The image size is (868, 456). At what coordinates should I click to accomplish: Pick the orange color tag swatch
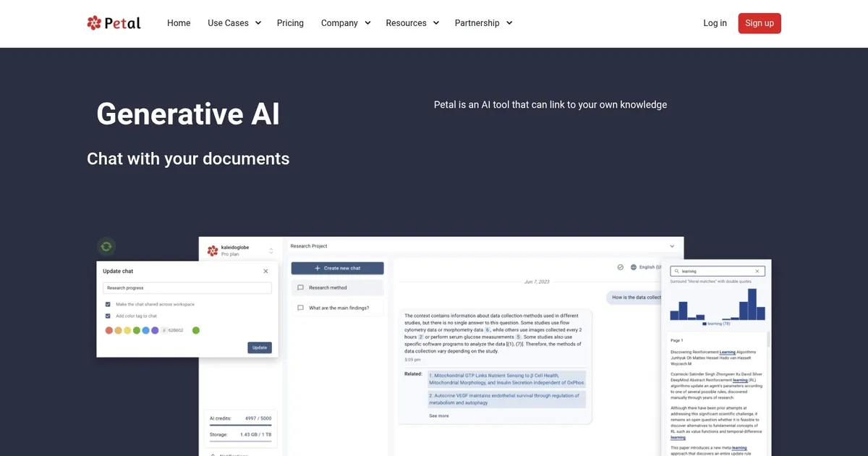click(118, 330)
